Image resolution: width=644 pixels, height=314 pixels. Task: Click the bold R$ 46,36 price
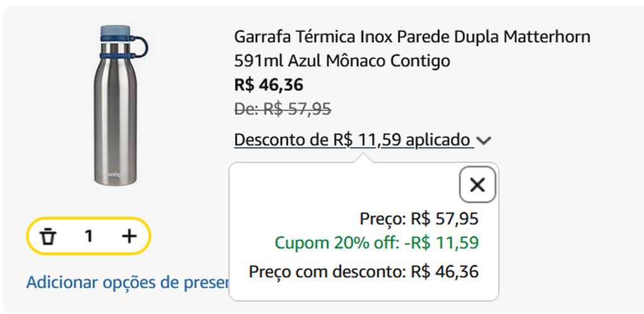[268, 84]
